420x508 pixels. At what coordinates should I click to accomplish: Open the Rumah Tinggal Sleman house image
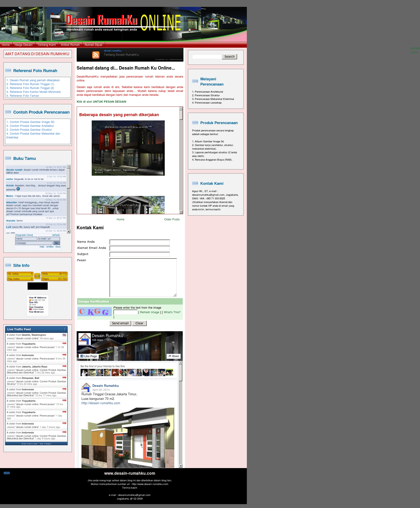click(128, 148)
